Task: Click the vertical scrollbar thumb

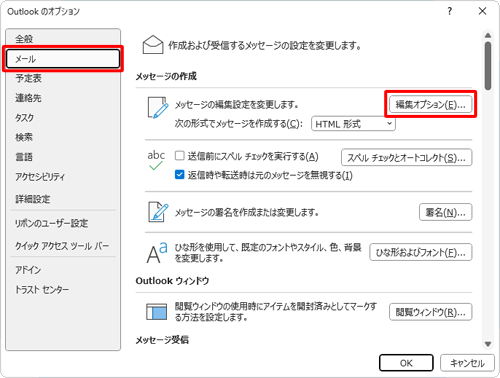Action: pyautogui.click(x=488, y=66)
